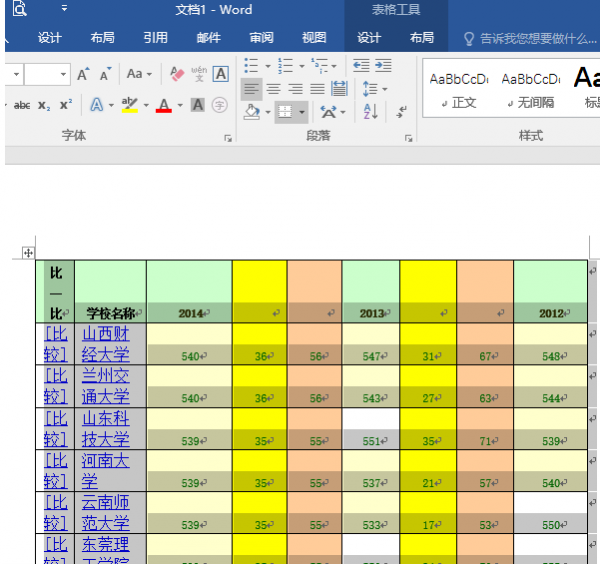Open font color dropdown arrow
Image resolution: width=600 pixels, height=564 pixels.
point(180,105)
